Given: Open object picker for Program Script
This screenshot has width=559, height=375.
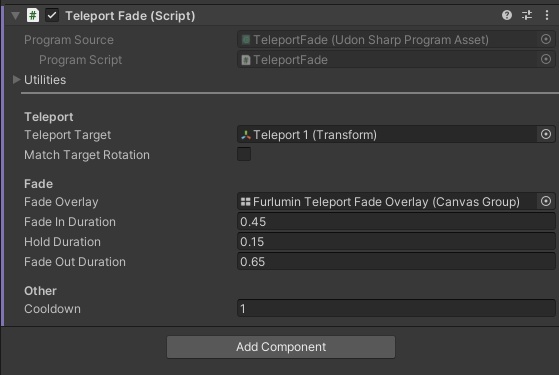Looking at the screenshot, I should click(546, 59).
